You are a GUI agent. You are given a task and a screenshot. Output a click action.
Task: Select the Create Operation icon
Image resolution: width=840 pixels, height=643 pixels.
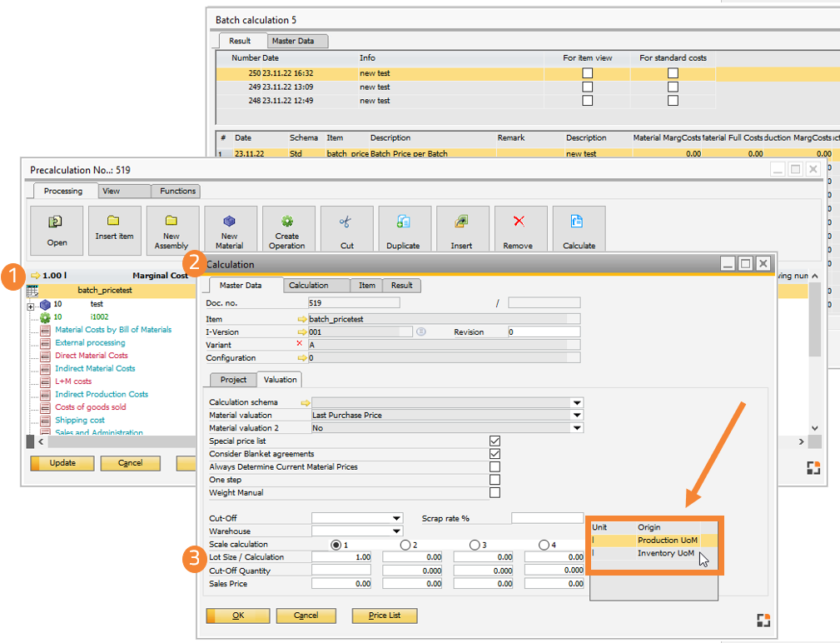pos(288,228)
